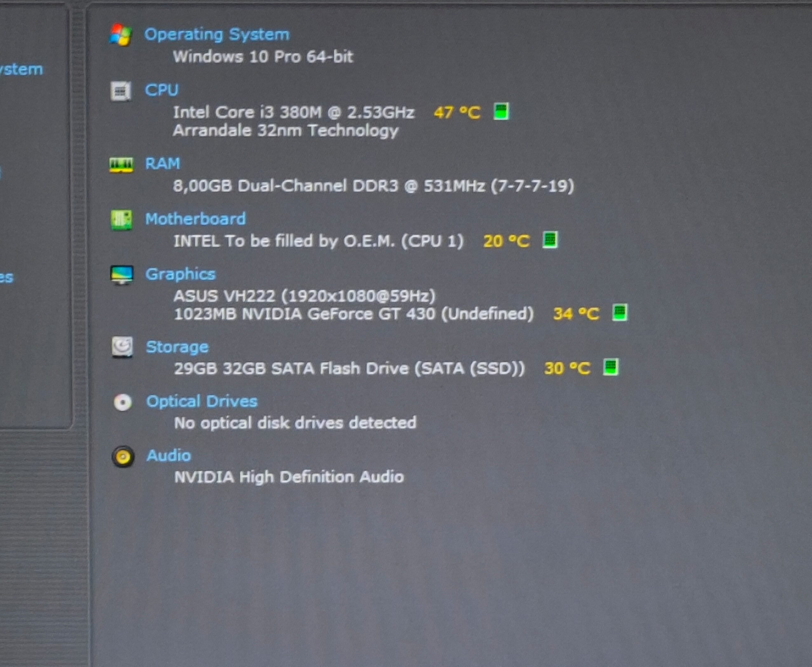This screenshot has width=812, height=667.
Task: Select 'NVIDIA High Definition Audio' text
Action: point(289,477)
